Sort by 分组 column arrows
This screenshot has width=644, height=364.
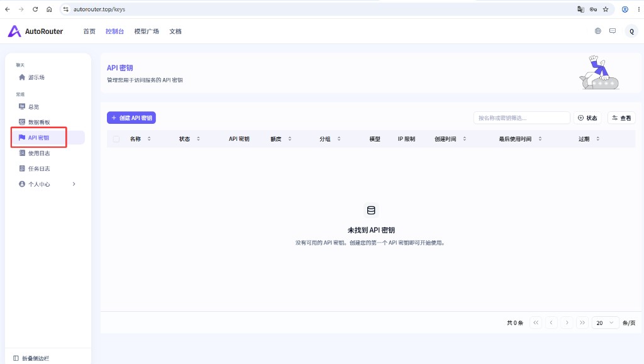(339, 139)
